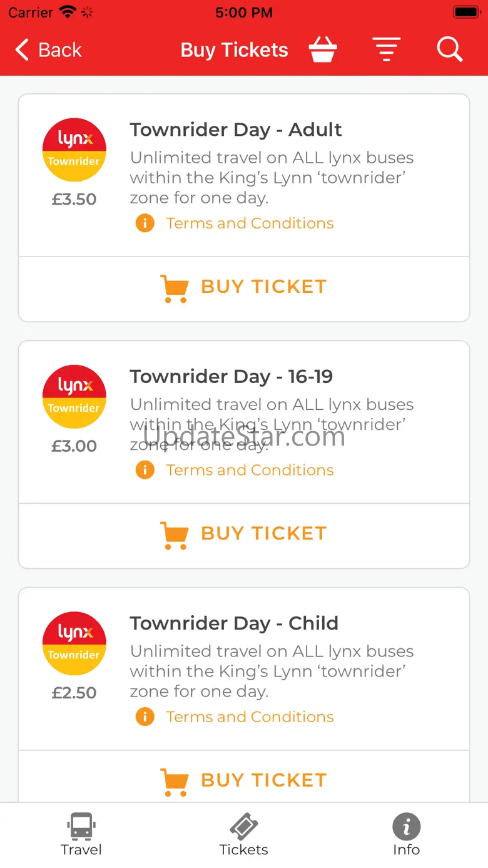Buy the Townrider Day 16-19 ticket

pyautogui.click(x=244, y=535)
